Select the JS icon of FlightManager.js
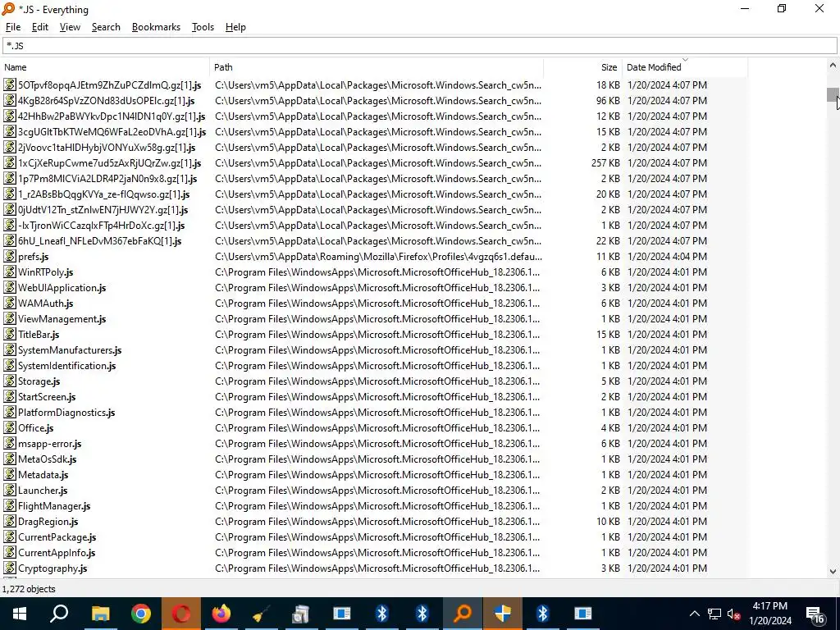This screenshot has width=840, height=630. 10,505
